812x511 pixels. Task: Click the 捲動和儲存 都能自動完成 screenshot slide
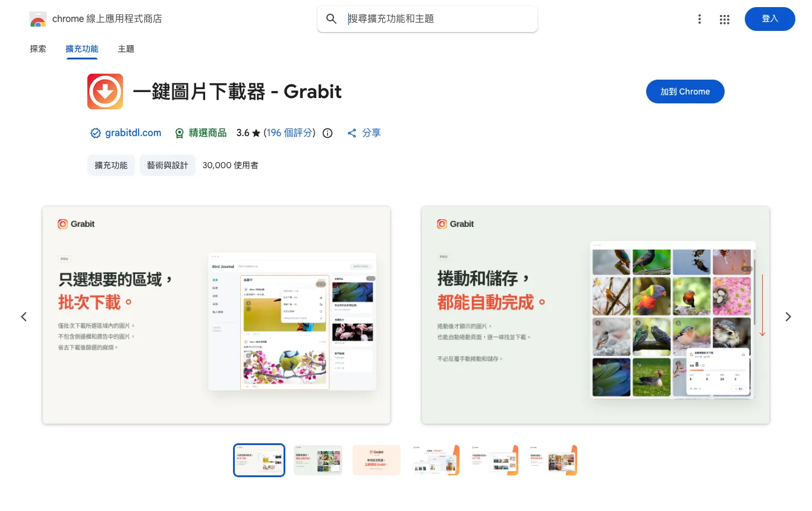596,315
